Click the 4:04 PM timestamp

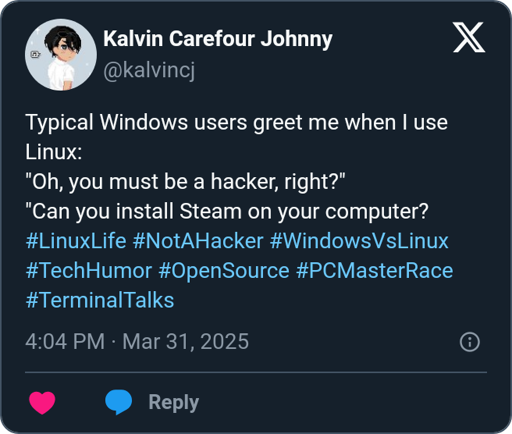point(65,341)
